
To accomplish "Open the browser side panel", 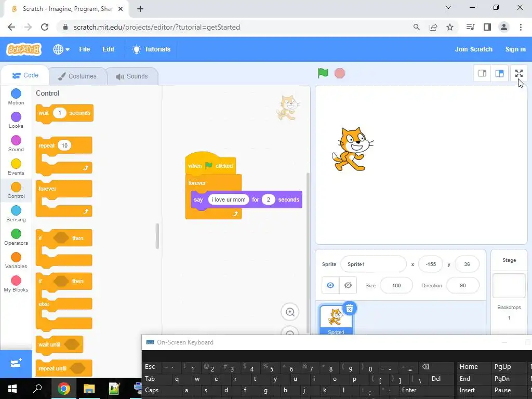I will (487, 27).
